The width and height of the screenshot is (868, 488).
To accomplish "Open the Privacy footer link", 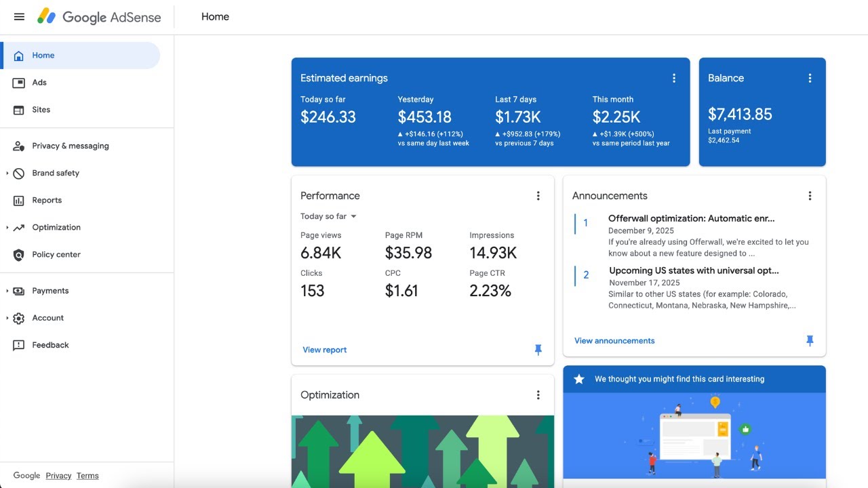I will [x=58, y=476].
